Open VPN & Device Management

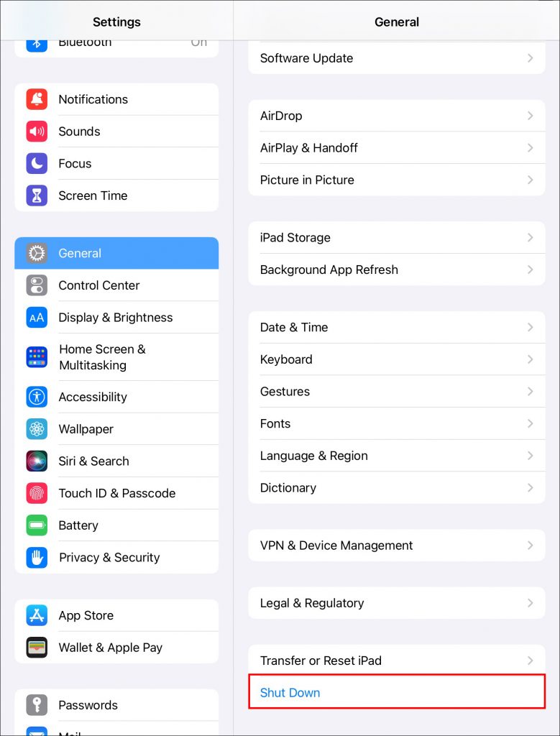click(x=397, y=546)
